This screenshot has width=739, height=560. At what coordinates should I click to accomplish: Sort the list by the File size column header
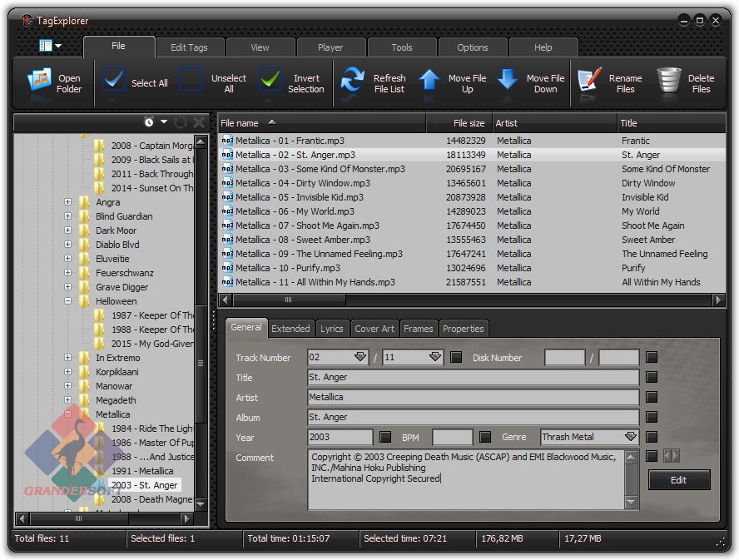[x=459, y=123]
